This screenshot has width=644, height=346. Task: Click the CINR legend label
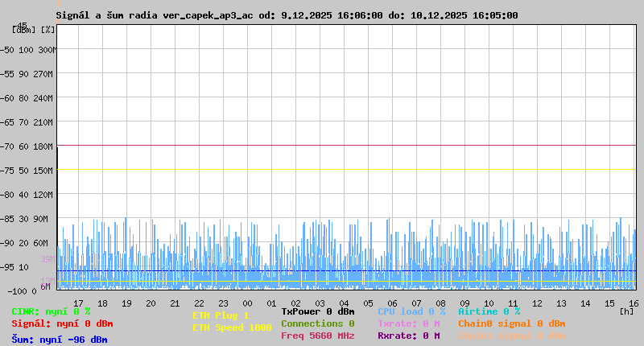tap(51, 311)
